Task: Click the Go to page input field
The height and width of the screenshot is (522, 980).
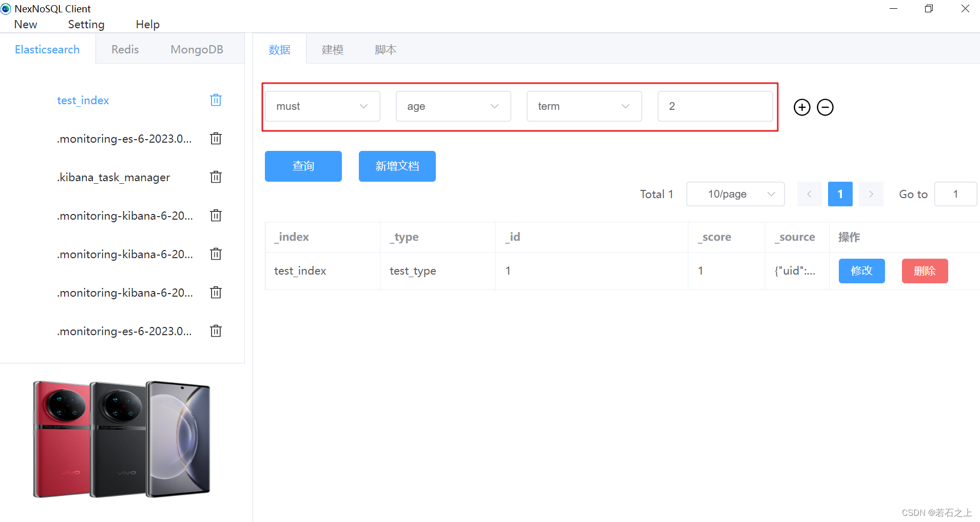Action: (x=955, y=194)
